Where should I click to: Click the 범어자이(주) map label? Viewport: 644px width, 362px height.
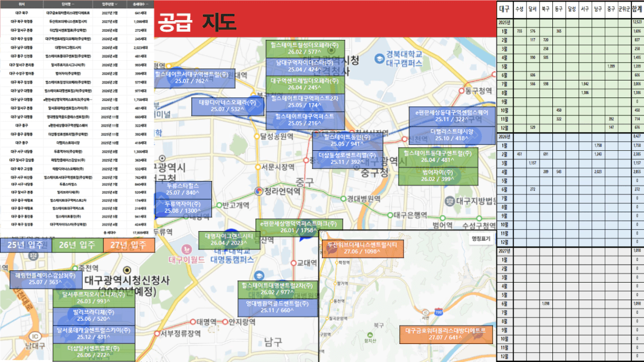coord(438,176)
